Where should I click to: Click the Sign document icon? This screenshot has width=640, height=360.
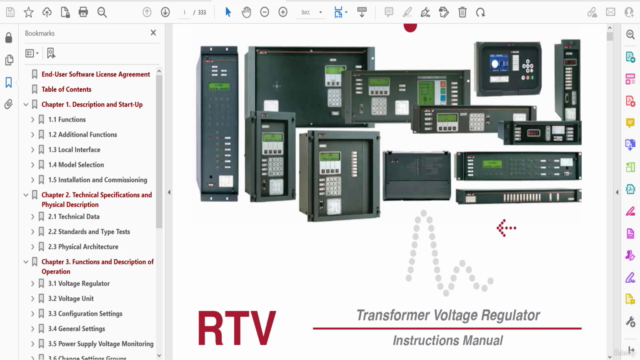425,12
